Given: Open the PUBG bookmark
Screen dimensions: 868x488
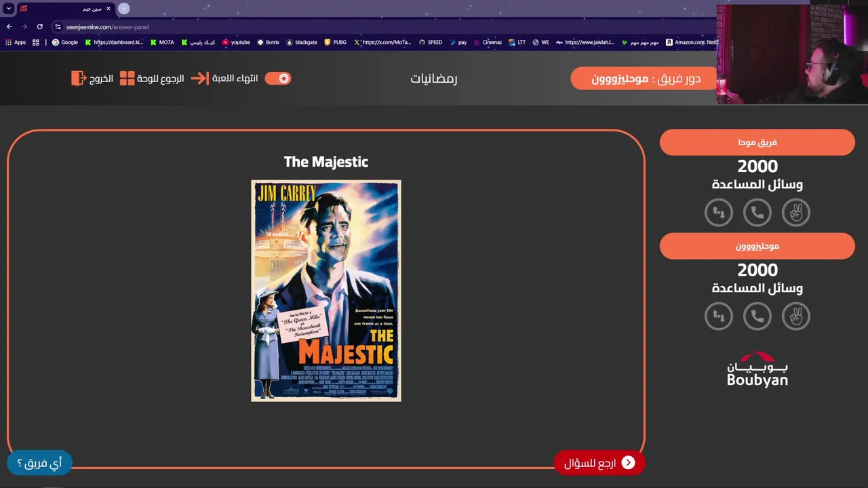Looking at the screenshot, I should [335, 42].
